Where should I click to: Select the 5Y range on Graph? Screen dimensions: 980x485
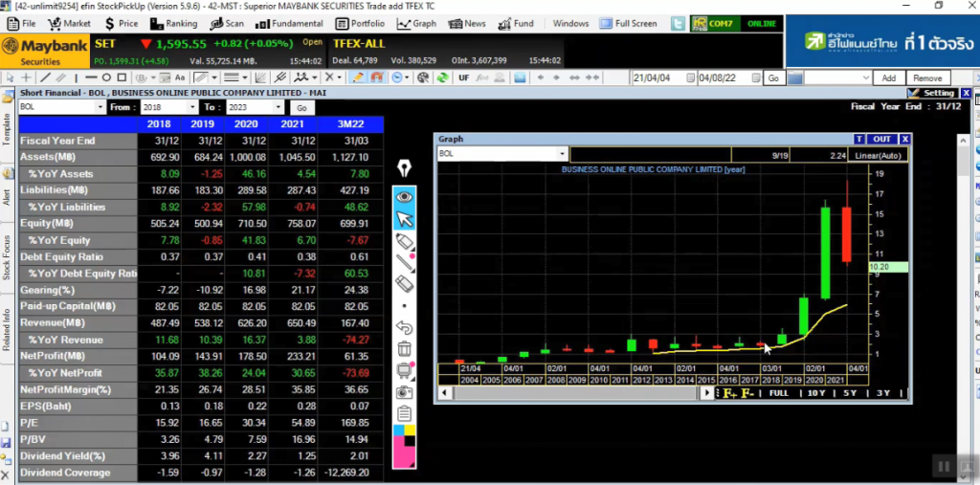(x=850, y=393)
